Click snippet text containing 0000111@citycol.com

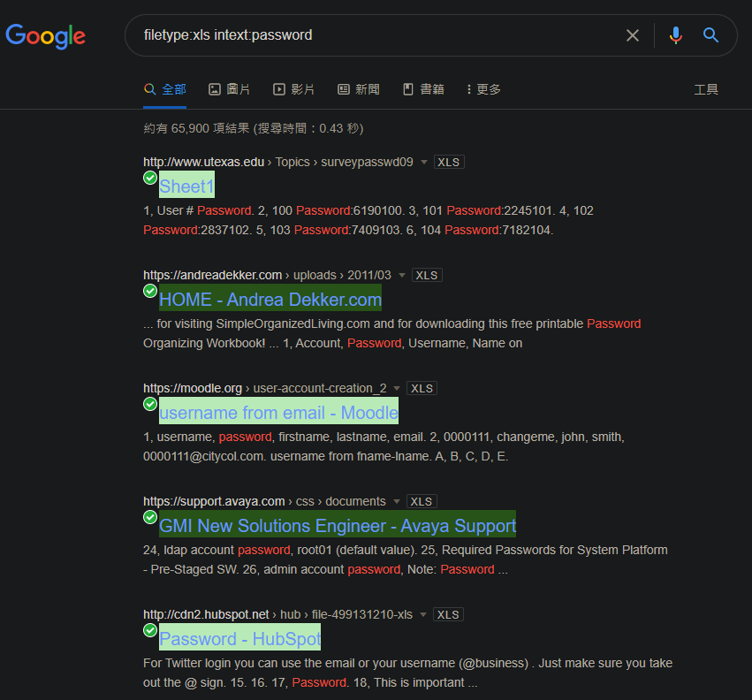(x=384, y=446)
